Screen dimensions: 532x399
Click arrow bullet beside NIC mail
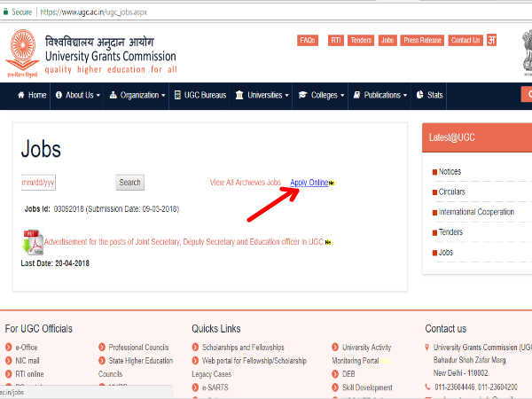(9, 361)
